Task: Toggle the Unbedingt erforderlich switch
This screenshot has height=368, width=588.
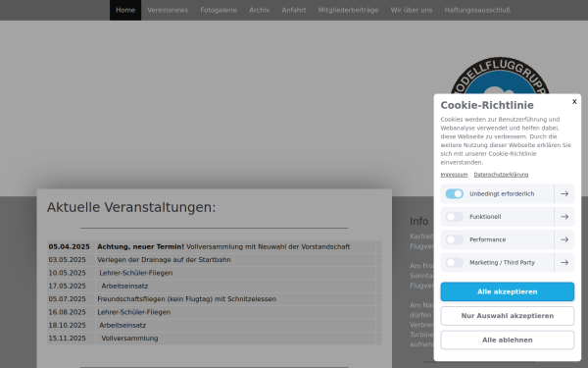Action: (454, 193)
